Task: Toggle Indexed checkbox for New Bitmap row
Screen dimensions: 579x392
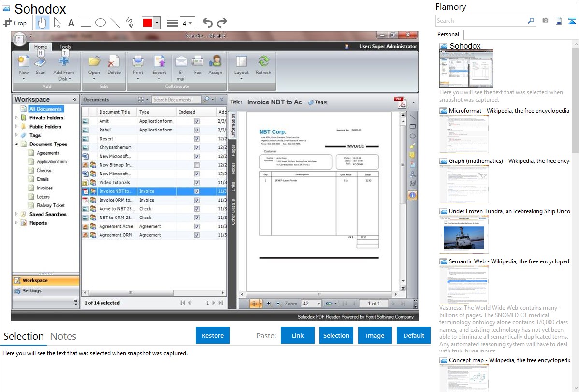Action: 196,165
